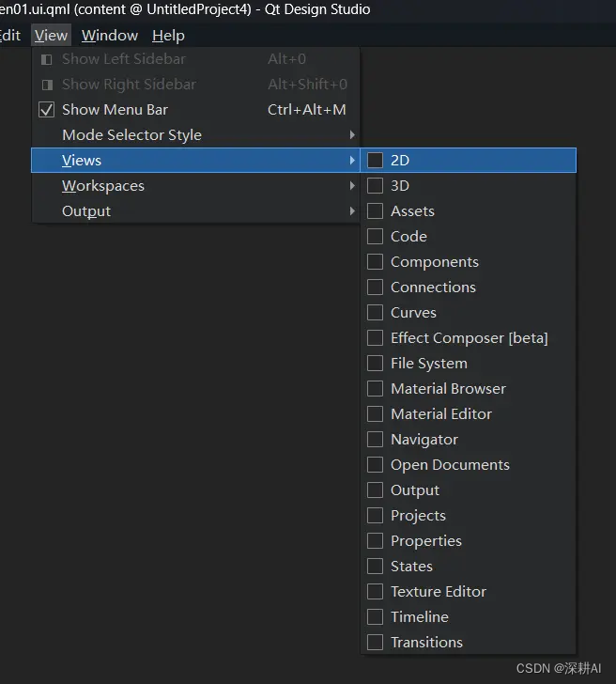Open the Window menu
This screenshot has width=616, height=684.
coord(110,36)
